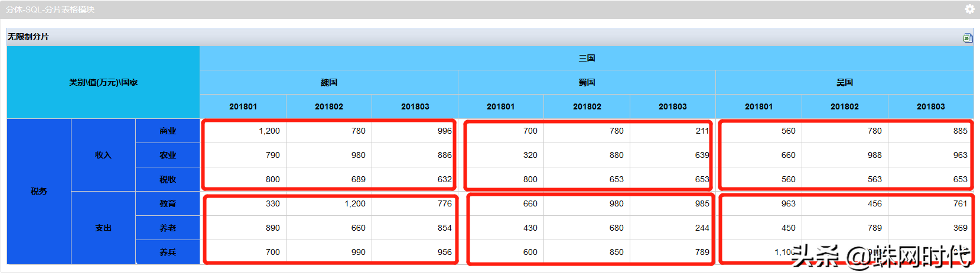This screenshot has height=278, width=980.
Task: Click the 分体-SQL-分片表格模块 module title
Action: click(x=51, y=9)
